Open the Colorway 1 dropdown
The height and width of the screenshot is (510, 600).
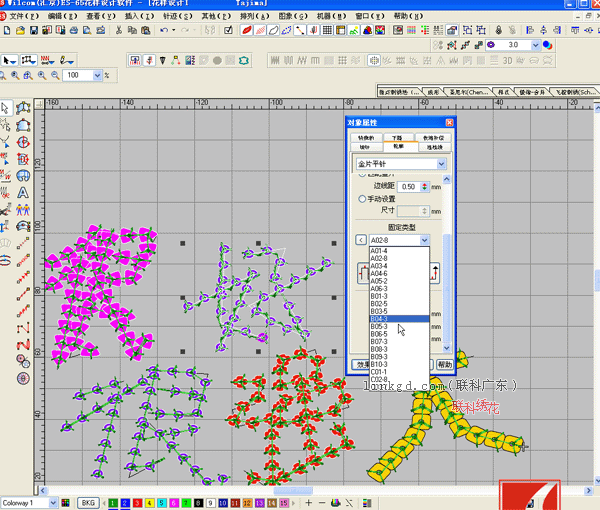pyautogui.click(x=52, y=502)
